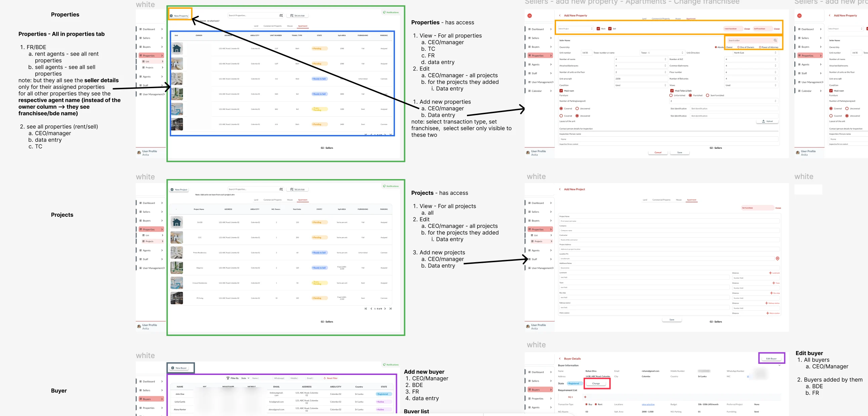Click the New Buyer plus icon

click(173, 368)
